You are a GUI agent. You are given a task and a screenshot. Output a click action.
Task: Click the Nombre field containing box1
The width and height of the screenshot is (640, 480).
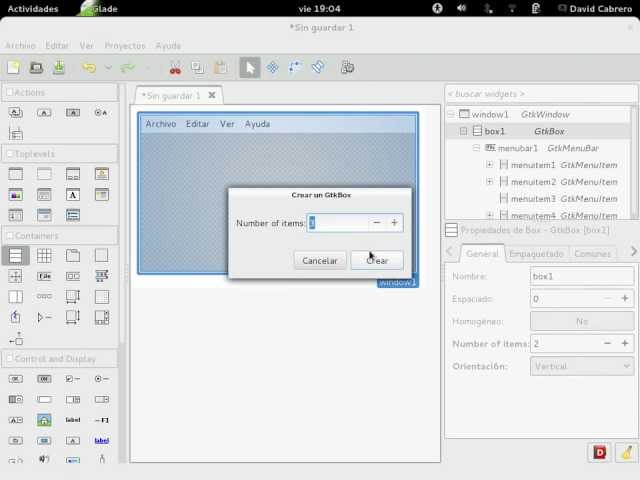[x=582, y=276]
